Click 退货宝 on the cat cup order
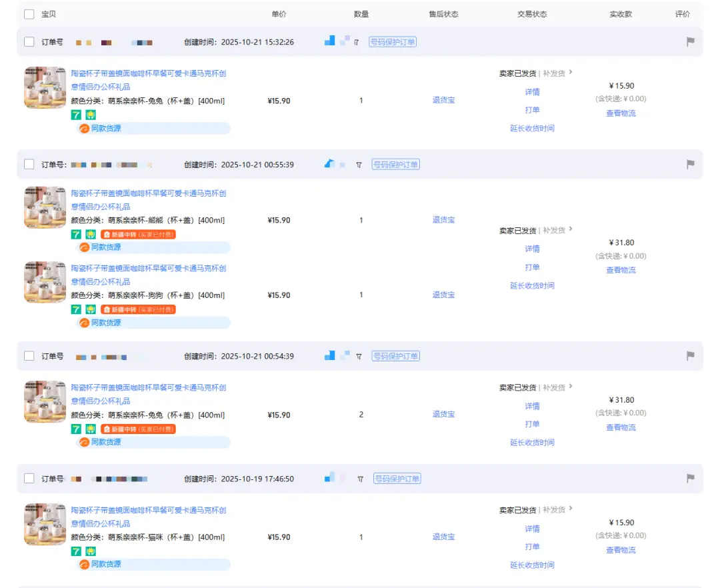 [443, 537]
